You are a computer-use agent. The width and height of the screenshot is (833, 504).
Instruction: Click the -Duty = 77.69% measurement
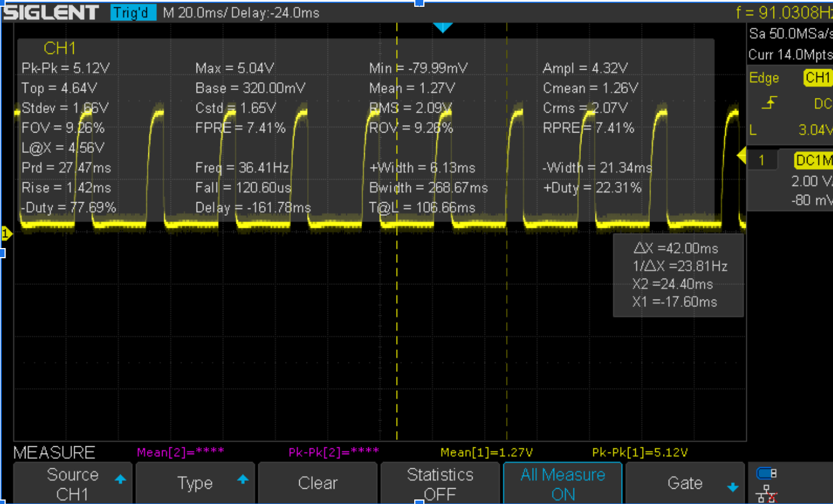[69, 207]
